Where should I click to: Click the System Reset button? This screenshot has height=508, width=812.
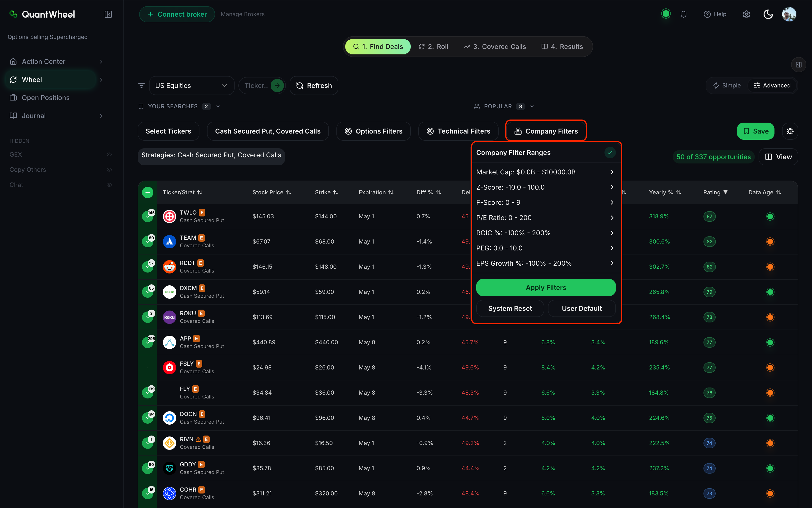pos(510,308)
